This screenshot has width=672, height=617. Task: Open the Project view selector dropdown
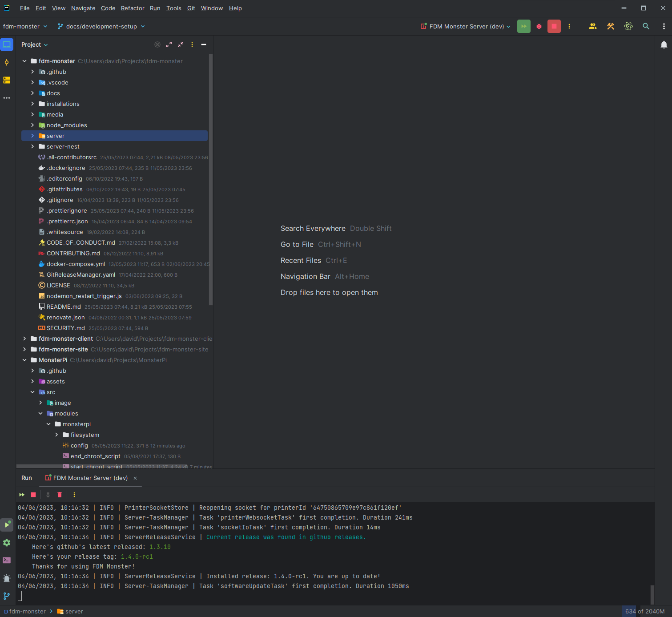coord(34,44)
